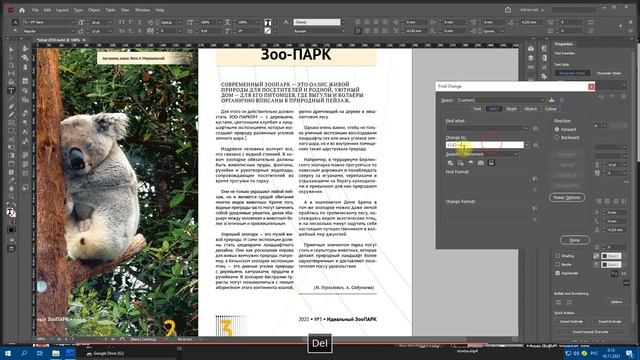Enable Border checkbox in Properties
This screenshot has height=360, width=640.
tap(558, 264)
